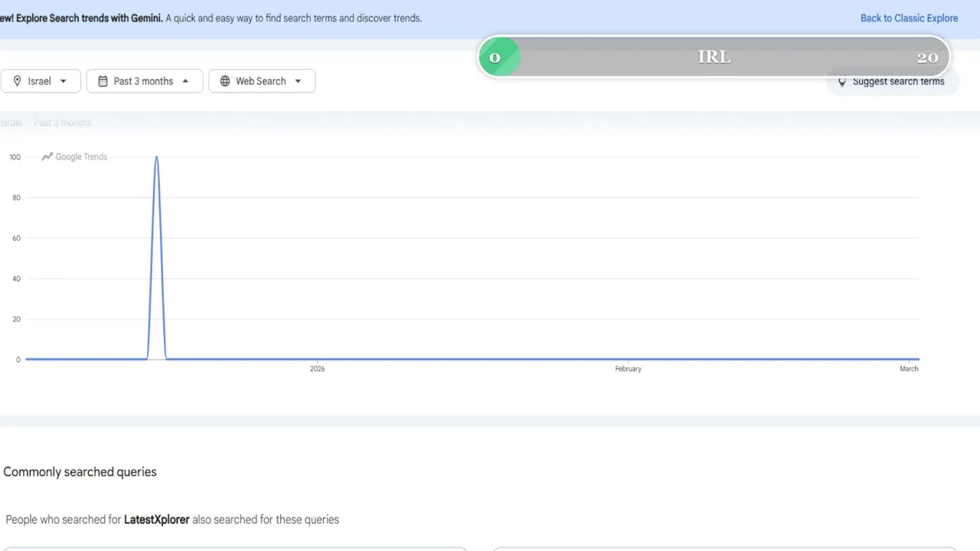Viewport: 980px width, 551px height.
Task: Click the Explore Search trends with Gemini banner text
Action: pyautogui.click(x=81, y=18)
